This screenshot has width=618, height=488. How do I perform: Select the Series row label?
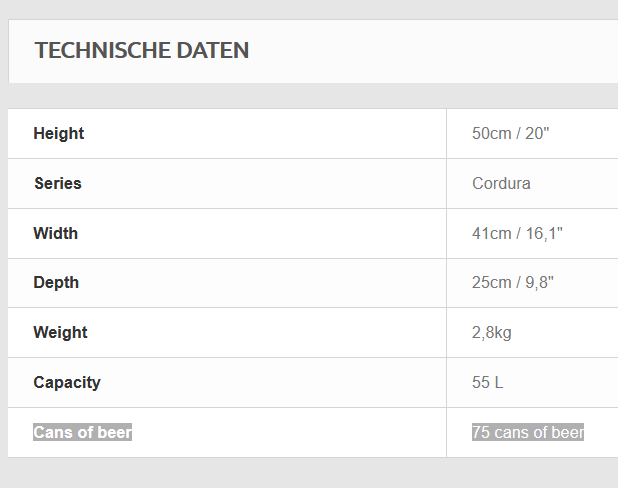tap(58, 184)
